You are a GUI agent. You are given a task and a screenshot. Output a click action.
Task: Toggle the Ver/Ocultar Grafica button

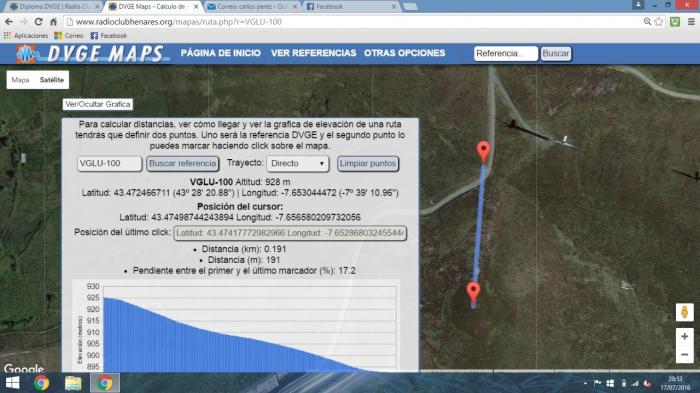coord(98,104)
